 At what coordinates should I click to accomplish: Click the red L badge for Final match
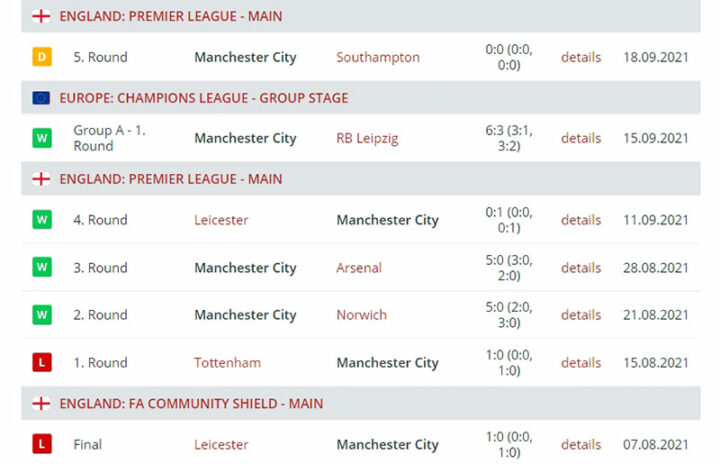(41, 444)
